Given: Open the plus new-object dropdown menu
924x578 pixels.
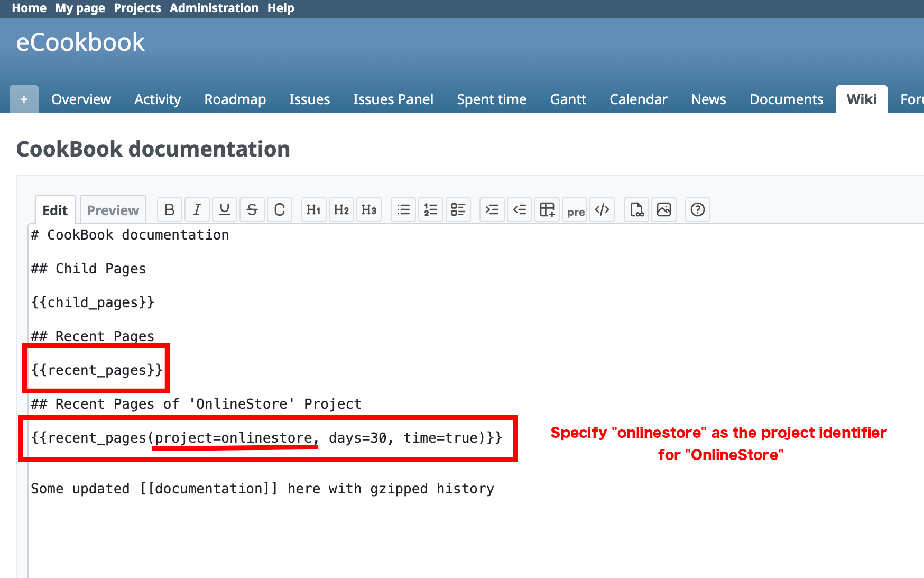Looking at the screenshot, I should tap(24, 99).
